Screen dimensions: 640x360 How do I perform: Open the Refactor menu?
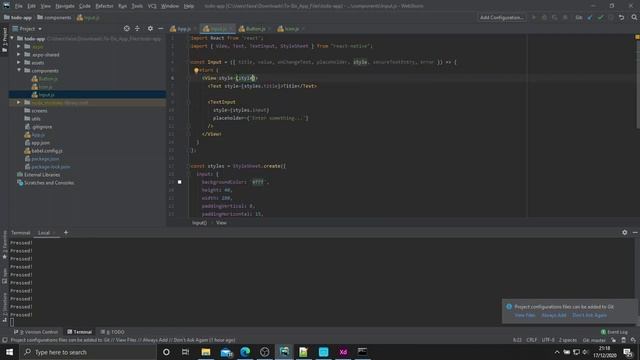pos(104,6)
